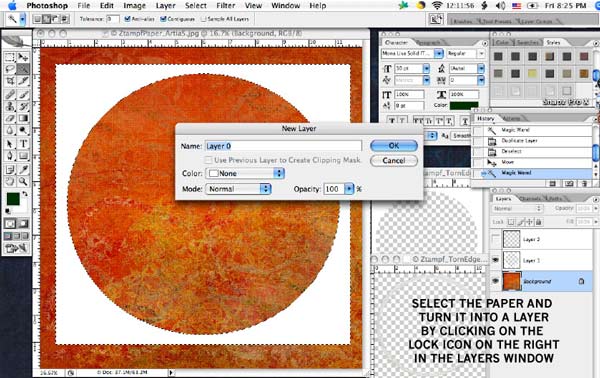Select the Clone Stamp tool
The image size is (600, 378).
click(x=10, y=106)
